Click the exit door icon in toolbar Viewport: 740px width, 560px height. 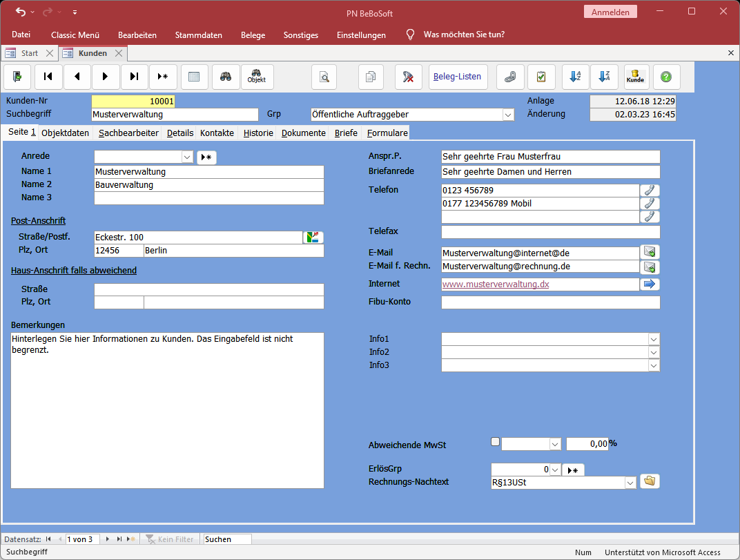[x=17, y=77]
